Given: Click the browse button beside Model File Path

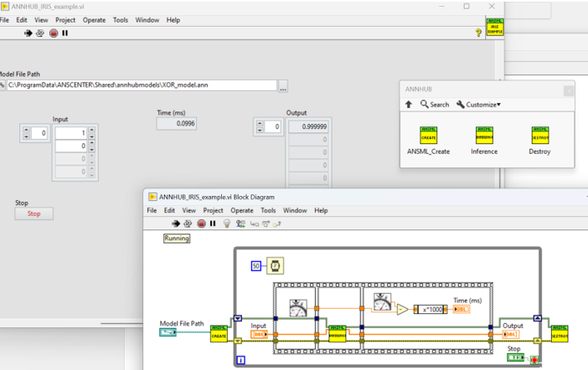Looking at the screenshot, I should point(283,85).
